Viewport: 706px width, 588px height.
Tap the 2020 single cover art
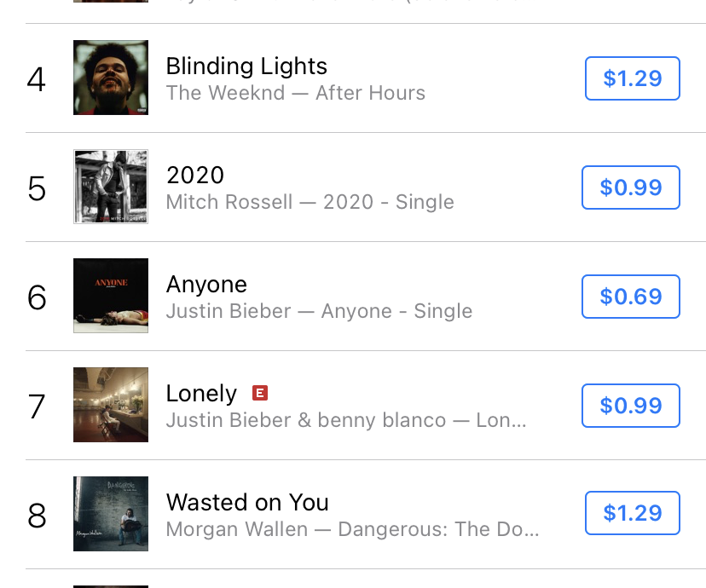point(111,187)
